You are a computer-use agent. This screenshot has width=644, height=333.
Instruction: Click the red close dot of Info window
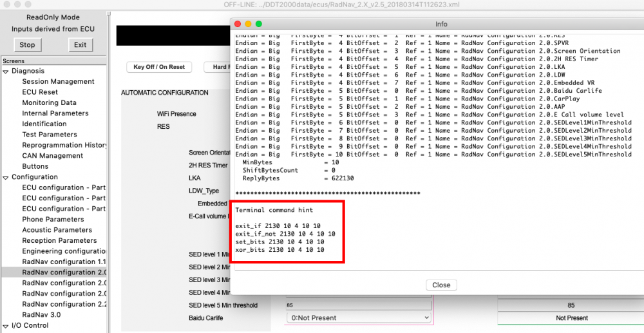click(238, 24)
